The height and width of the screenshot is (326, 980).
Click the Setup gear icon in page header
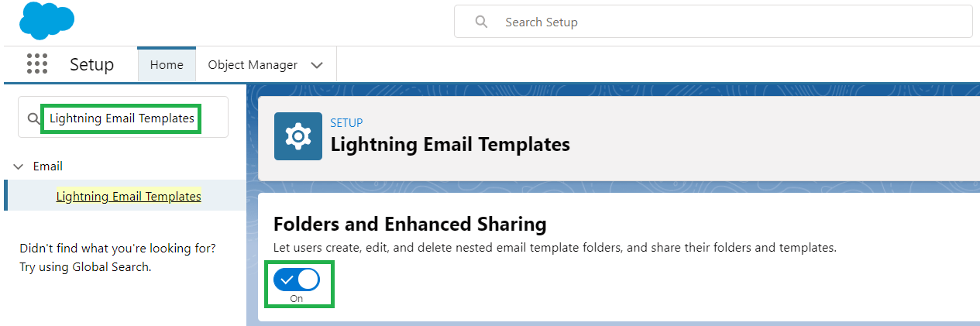pyautogui.click(x=297, y=136)
